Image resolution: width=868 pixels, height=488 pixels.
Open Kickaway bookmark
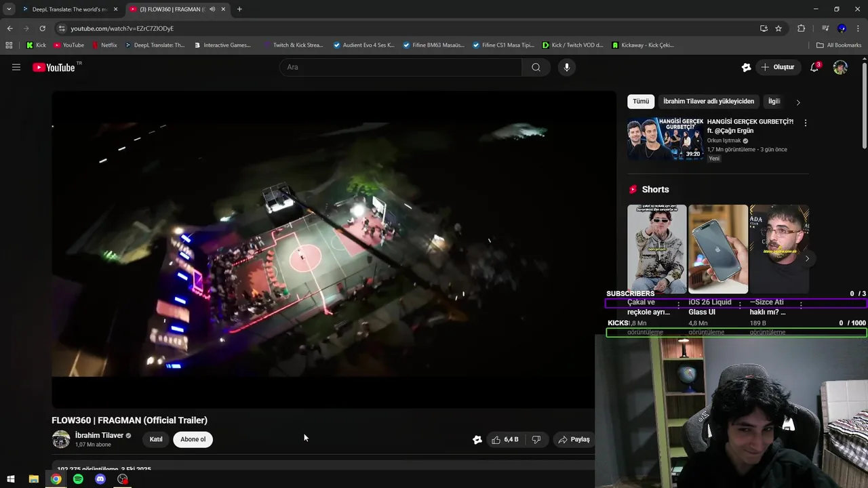coord(643,45)
